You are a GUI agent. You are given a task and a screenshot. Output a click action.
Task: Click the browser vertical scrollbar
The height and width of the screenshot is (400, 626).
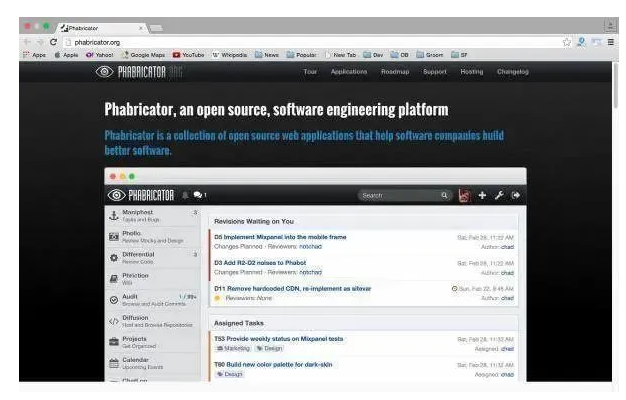click(x=616, y=84)
